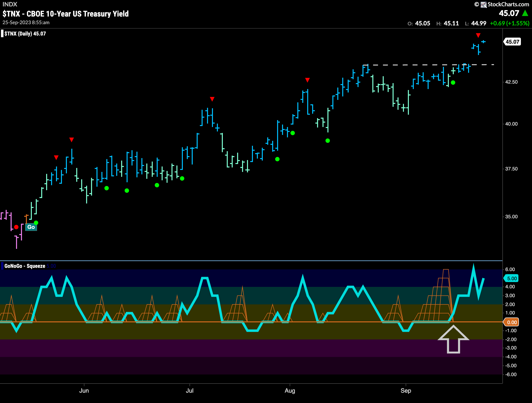Click the red triangle above the July peak

tap(212, 99)
